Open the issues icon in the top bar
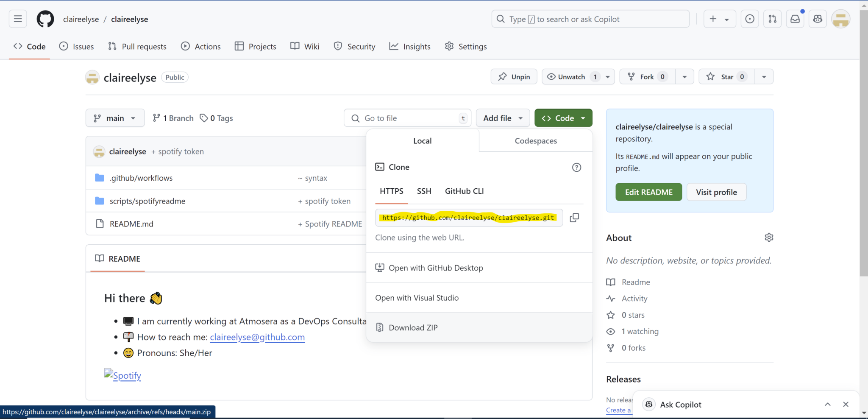868x419 pixels. click(x=750, y=19)
